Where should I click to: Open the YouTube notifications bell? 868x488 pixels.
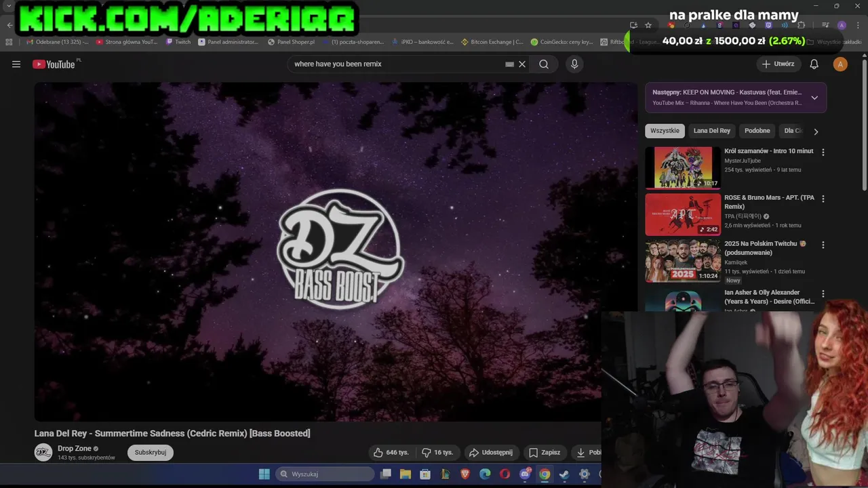[x=814, y=64]
